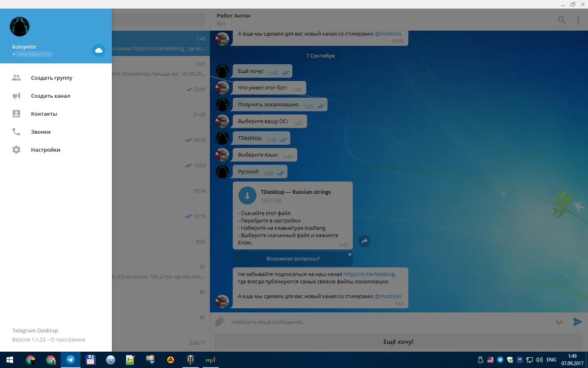Open the qBittorrent taskbar icon
The image size is (588, 368).
tap(110, 360)
